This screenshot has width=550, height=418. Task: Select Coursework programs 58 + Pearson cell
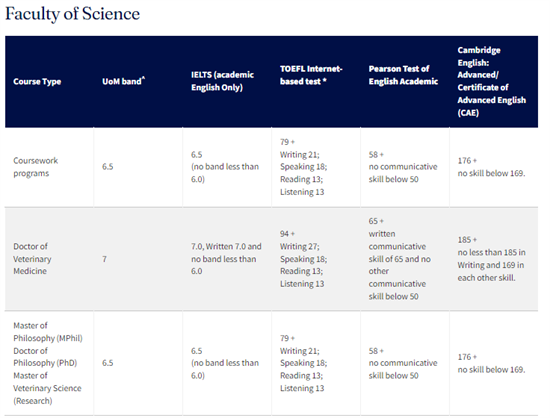click(x=403, y=167)
